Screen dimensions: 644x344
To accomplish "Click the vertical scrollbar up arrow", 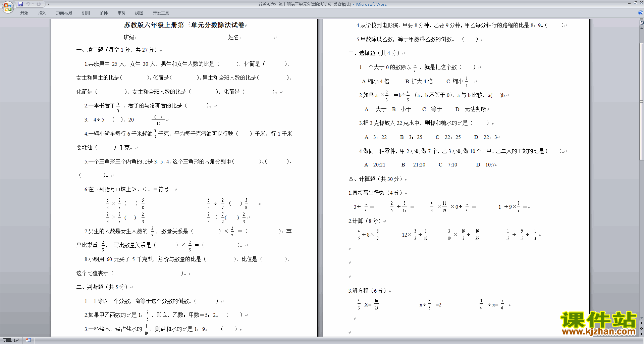I will point(642,28).
